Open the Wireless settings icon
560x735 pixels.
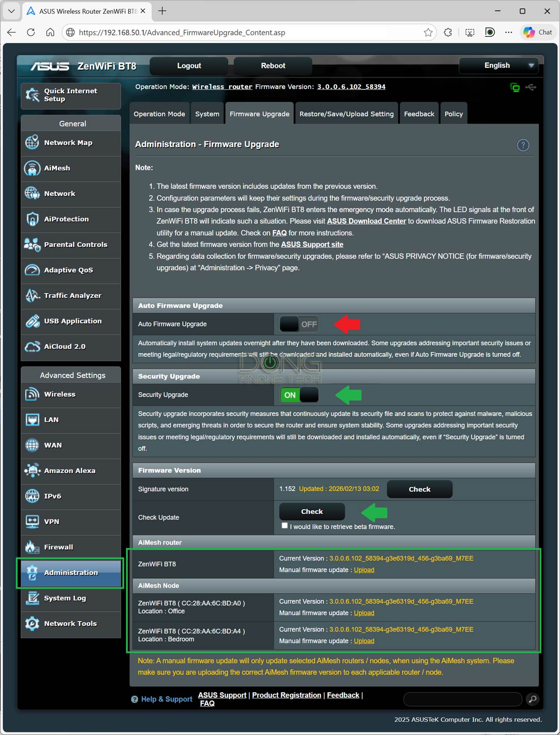point(32,394)
